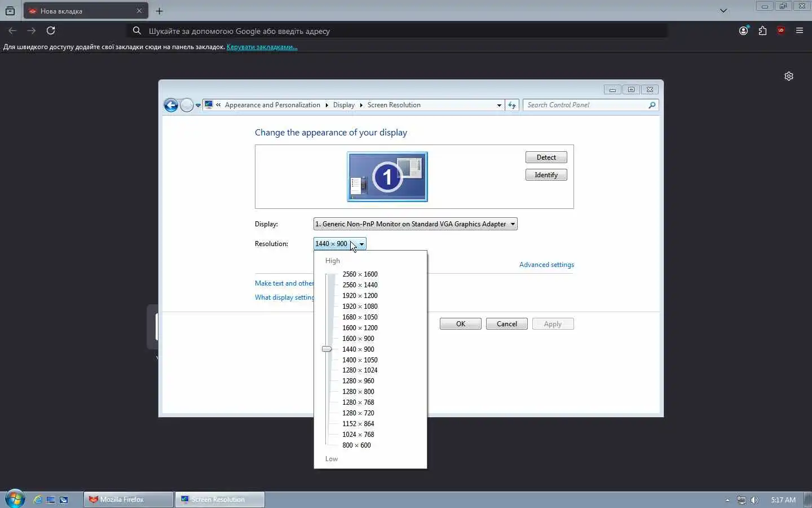812x508 pixels.
Task: Choose 1024 × 768 resolution
Action: pyautogui.click(x=358, y=435)
